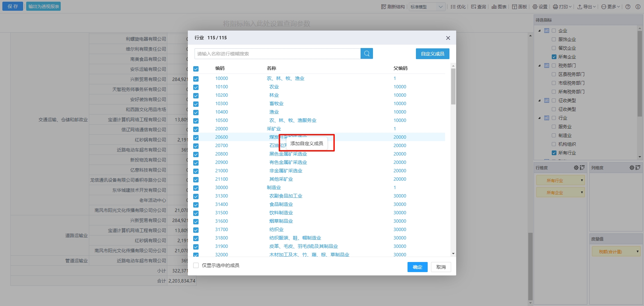This screenshot has height=306, width=644.
Task: Enable 仅显示选中的成员 checkbox
Action: [x=196, y=265]
